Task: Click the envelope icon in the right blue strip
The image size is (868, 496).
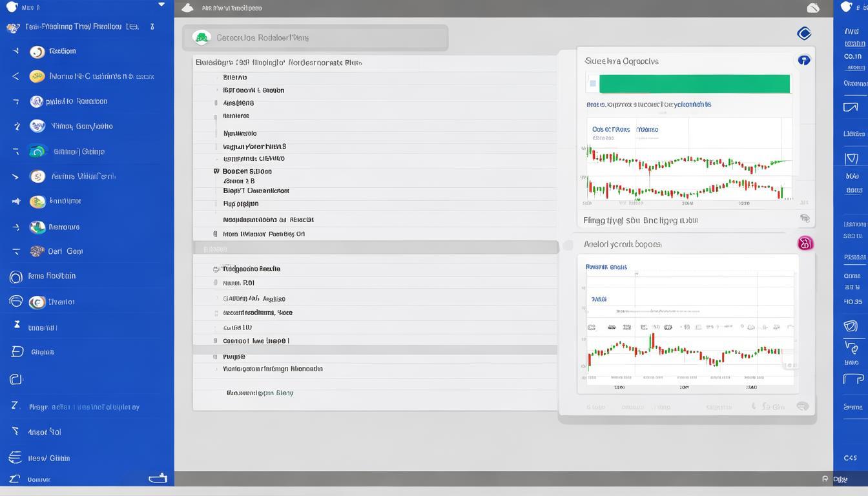Action: [851, 107]
